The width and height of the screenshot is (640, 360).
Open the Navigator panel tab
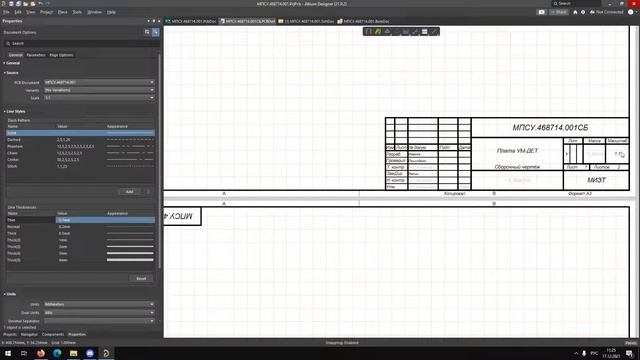coord(29,334)
